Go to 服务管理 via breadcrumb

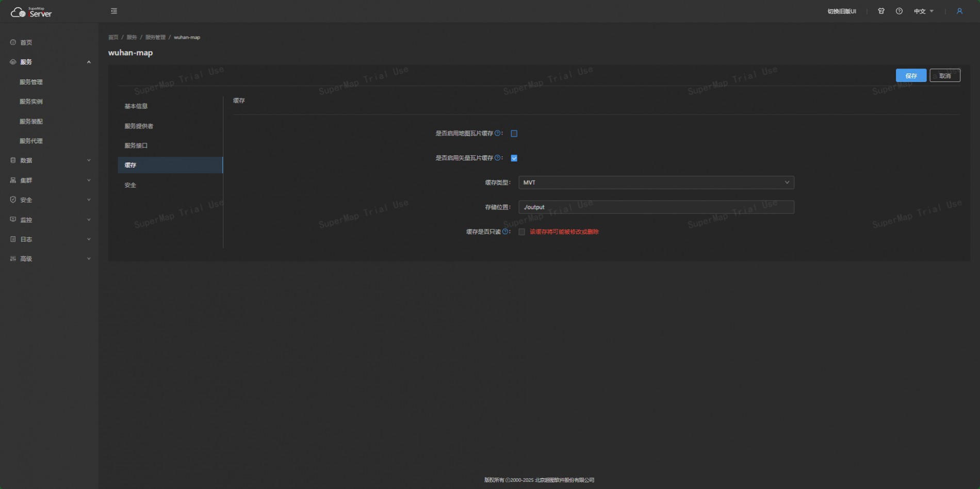(x=155, y=37)
